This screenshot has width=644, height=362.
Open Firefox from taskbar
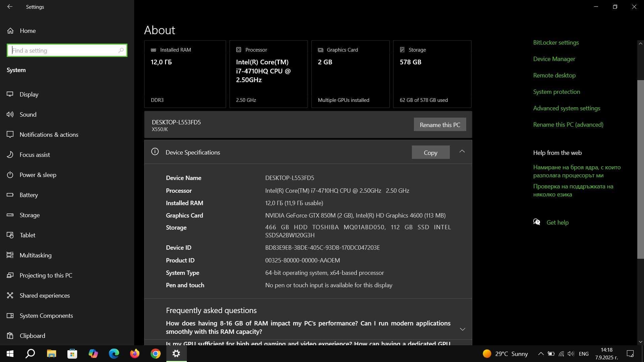(x=135, y=354)
